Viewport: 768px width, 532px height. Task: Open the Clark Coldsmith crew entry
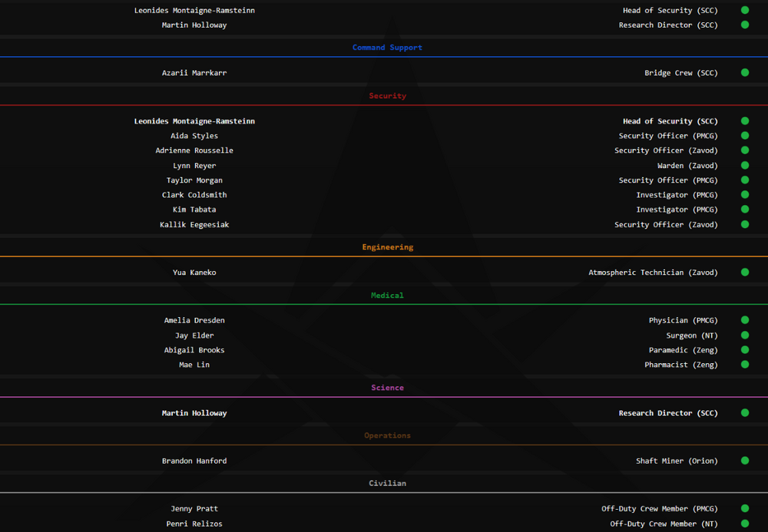194,195
